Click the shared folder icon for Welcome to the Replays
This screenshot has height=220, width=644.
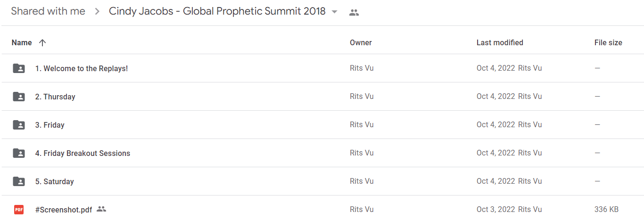click(x=19, y=68)
